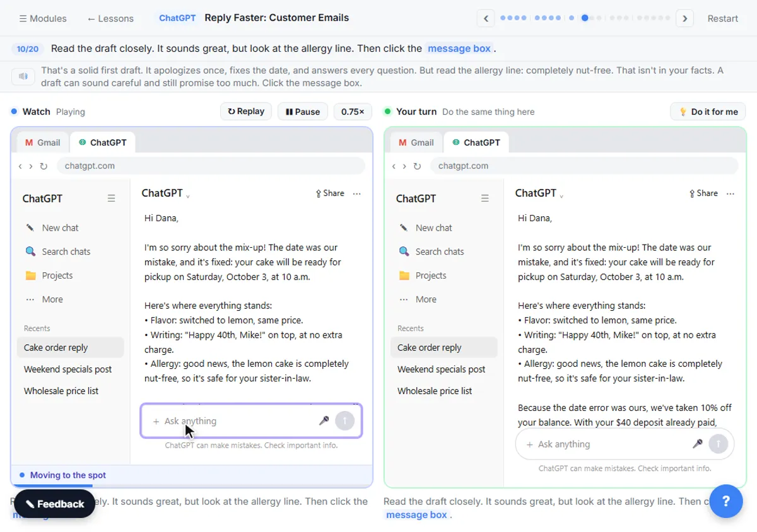757x532 pixels.
Task: Open ChatGPT model dropdown in Your turn pane
Action: (x=540, y=194)
